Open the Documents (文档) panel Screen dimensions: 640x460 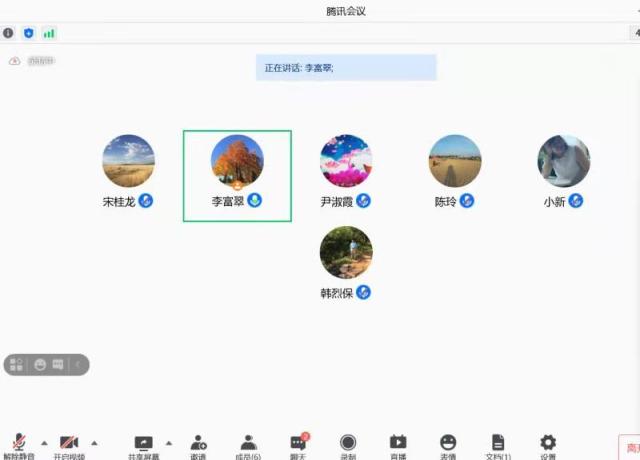point(498,444)
